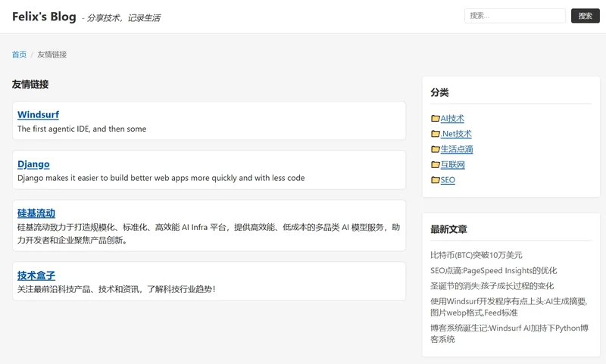Open the Windsurf friend link
Screen dimensions: 606x364
(x=39, y=114)
